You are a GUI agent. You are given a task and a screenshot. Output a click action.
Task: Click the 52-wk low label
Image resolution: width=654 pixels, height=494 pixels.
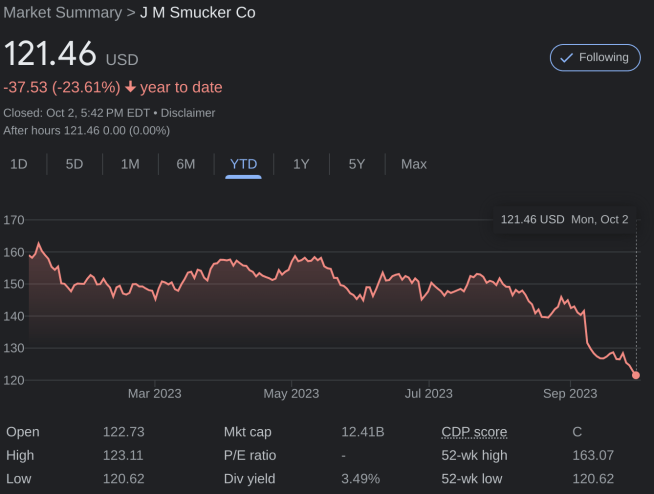point(472,479)
